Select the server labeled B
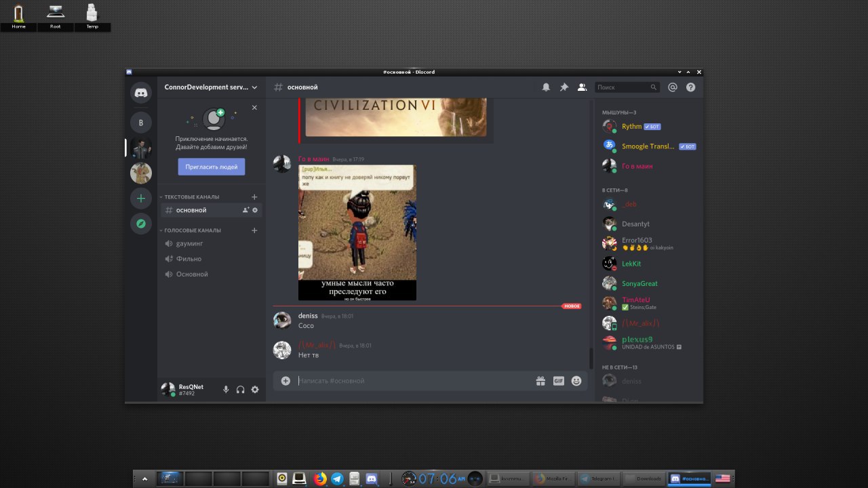 [x=141, y=123]
